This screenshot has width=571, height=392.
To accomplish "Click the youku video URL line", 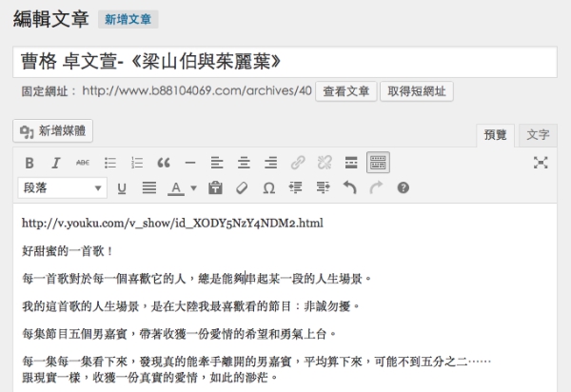I will 172,223.
